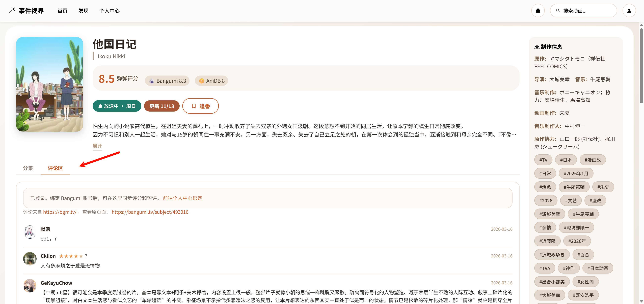The height and width of the screenshot is (304, 644).
Task: Click the notification bell icon
Action: pos(538,11)
